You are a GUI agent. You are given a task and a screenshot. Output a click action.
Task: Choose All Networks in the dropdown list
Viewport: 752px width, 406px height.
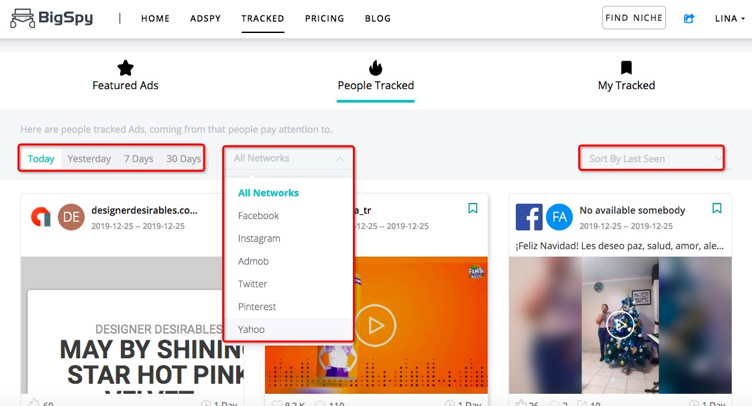pyautogui.click(x=268, y=193)
